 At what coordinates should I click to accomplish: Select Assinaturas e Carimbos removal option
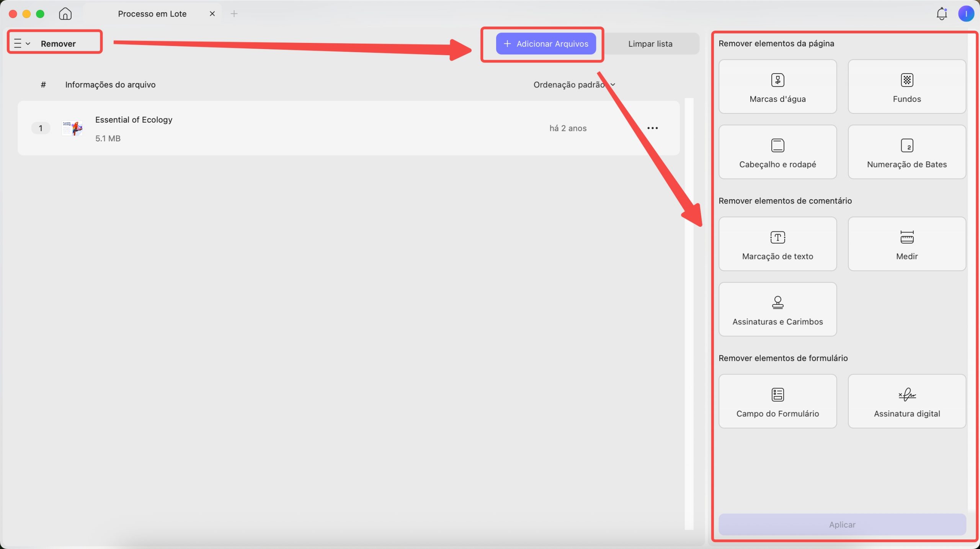point(777,309)
